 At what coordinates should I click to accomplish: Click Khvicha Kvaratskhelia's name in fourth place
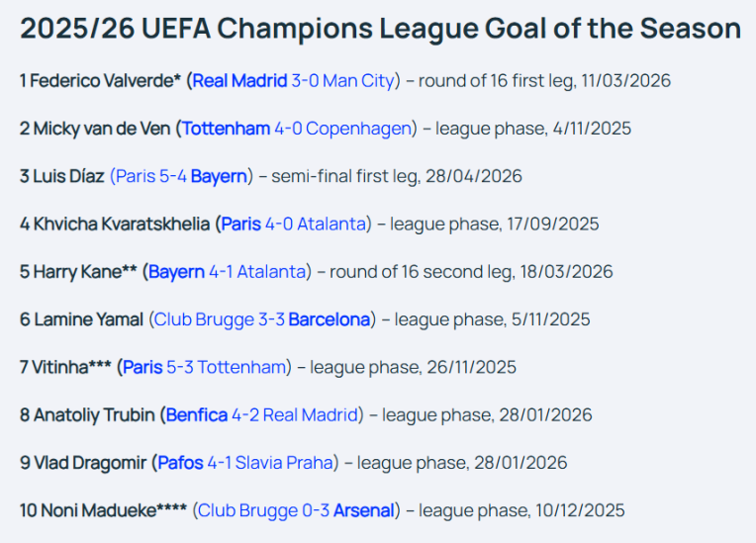pos(122,225)
